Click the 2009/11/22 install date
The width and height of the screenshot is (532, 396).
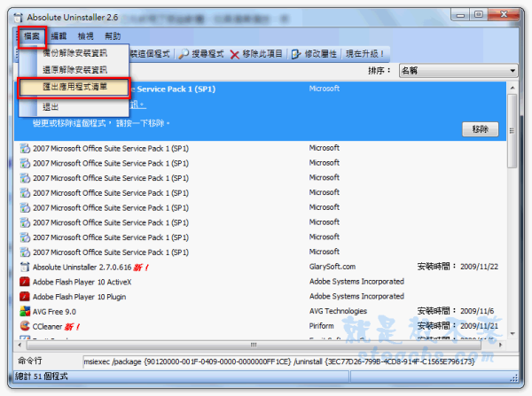[x=479, y=267]
